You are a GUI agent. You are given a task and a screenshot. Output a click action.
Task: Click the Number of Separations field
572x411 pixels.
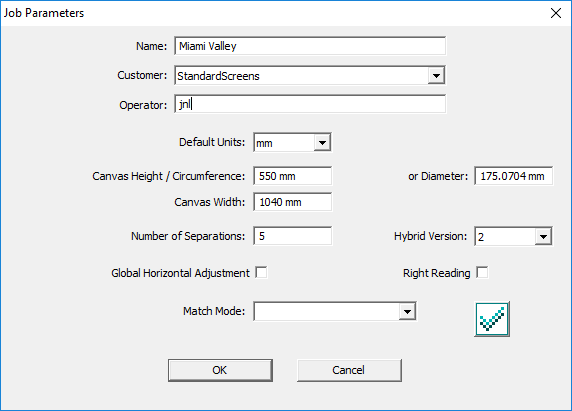point(293,236)
